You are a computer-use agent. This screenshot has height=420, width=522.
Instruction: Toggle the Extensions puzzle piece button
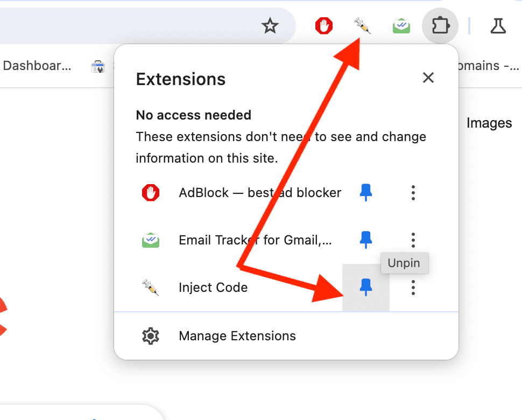[440, 26]
